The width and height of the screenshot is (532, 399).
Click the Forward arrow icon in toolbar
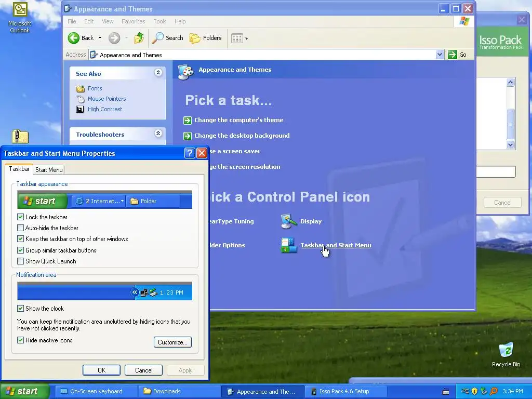tap(114, 38)
